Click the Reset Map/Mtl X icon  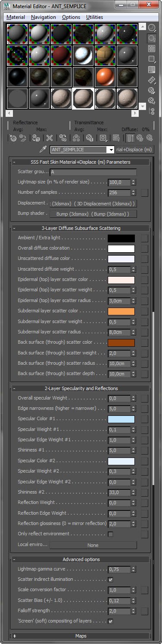[50, 138]
